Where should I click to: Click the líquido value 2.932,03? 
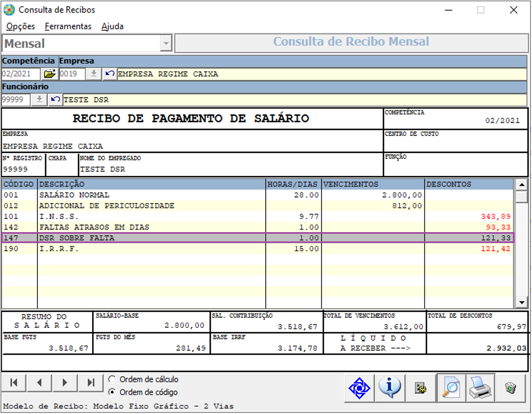(506, 348)
